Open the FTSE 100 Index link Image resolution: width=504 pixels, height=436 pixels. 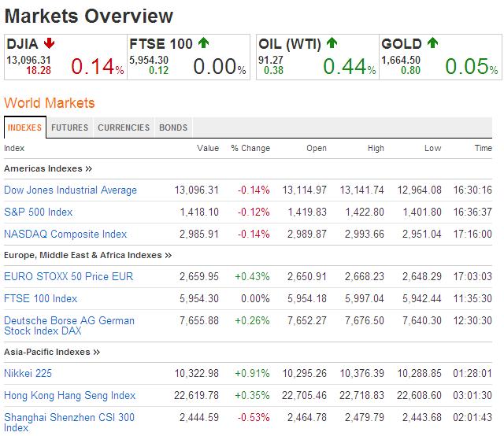40,298
